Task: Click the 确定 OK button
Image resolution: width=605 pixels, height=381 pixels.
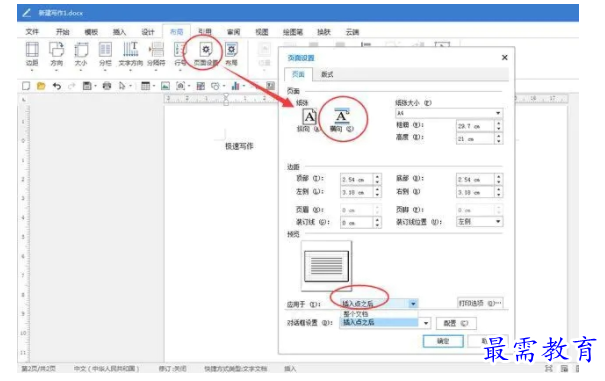Action: tap(443, 341)
